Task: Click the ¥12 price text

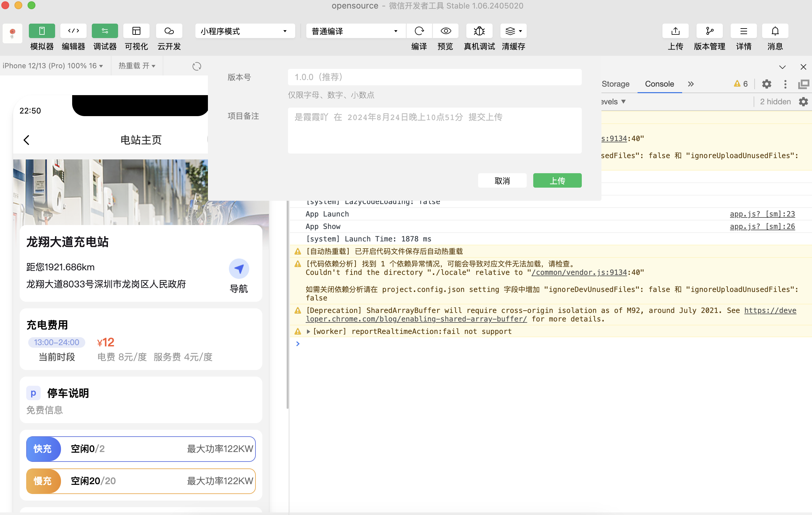Action: tap(106, 342)
